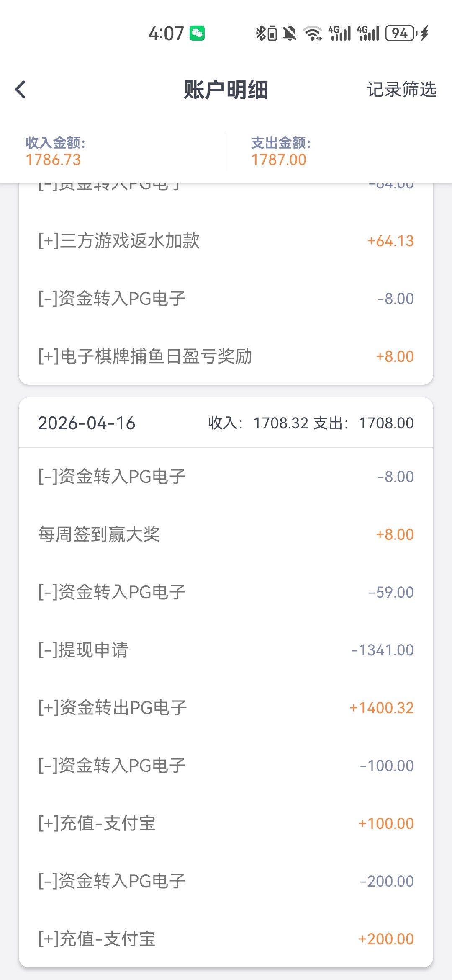Select the 支出金额 expense total
The height and width of the screenshot is (980, 452).
[x=280, y=152]
